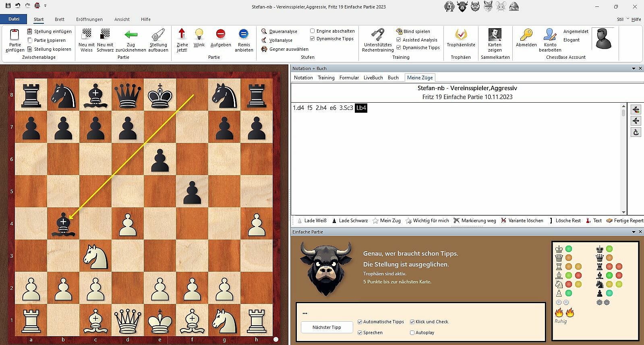Toggle the Engine abschalten checkbox
Image resolution: width=644 pixels, height=345 pixels.
(313, 31)
